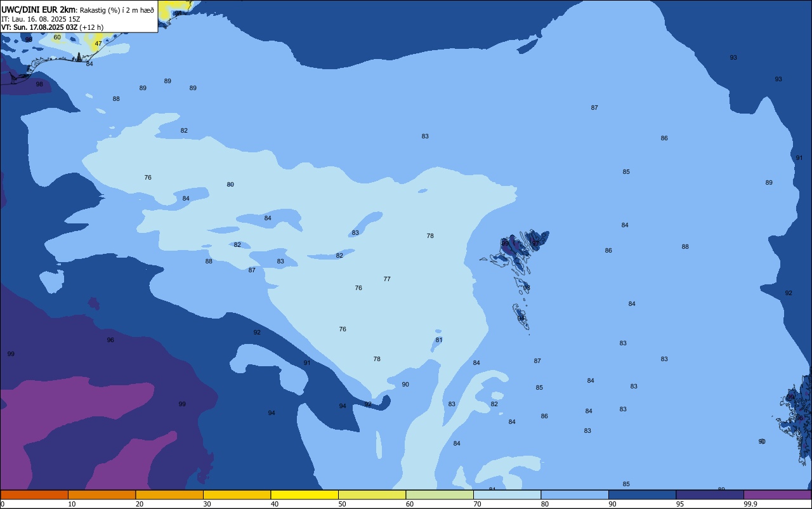Viewport: 812px width, 509px height.
Task: Pick the pale green 60–70 legend swatch
Action: tap(440, 494)
